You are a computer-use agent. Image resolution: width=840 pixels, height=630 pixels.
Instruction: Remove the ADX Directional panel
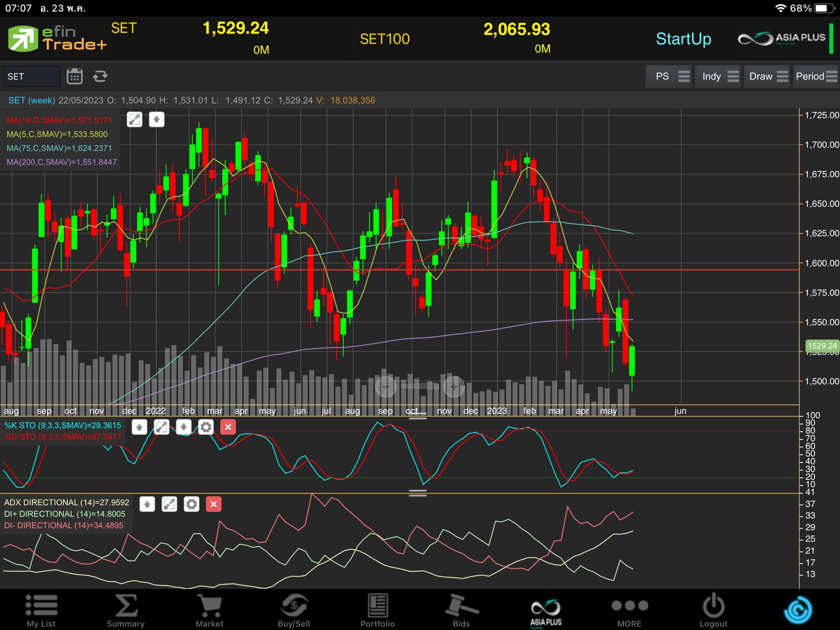point(213,504)
